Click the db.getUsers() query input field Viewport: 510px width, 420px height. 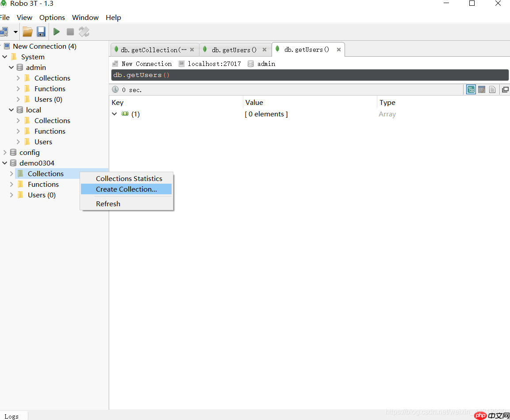click(310, 75)
